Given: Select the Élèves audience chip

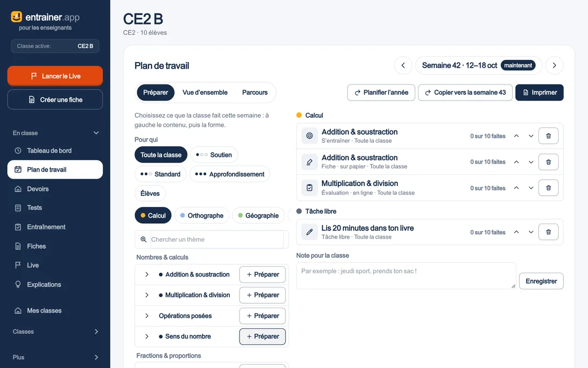Looking at the screenshot, I should (150, 193).
